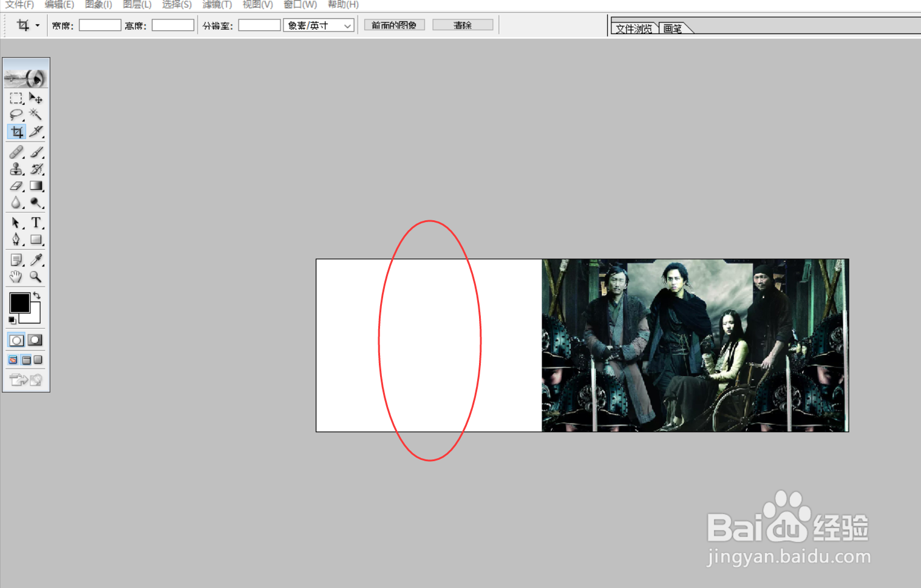Open the 图层(L) menu

(x=137, y=5)
